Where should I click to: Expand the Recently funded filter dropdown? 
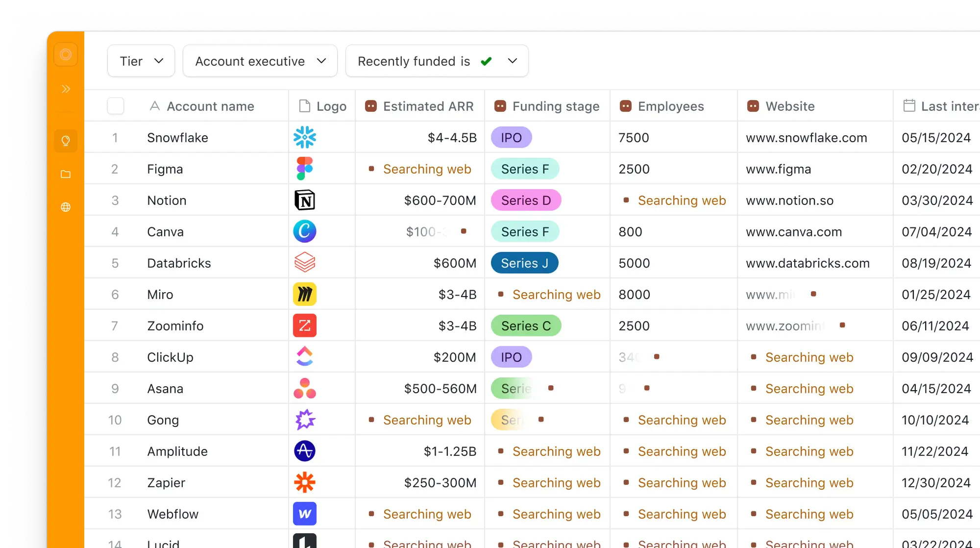pos(437,61)
